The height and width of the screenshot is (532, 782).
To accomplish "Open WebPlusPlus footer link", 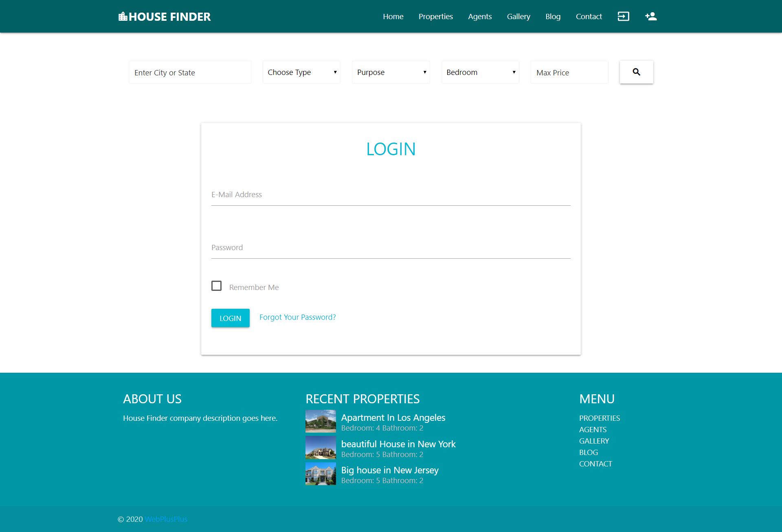I will point(166,519).
